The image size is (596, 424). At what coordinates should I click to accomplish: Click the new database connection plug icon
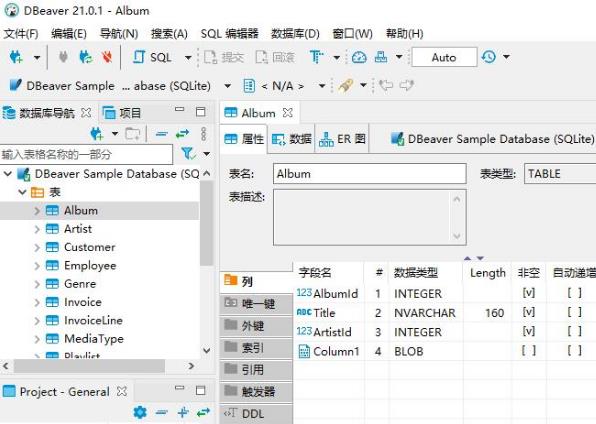16,57
